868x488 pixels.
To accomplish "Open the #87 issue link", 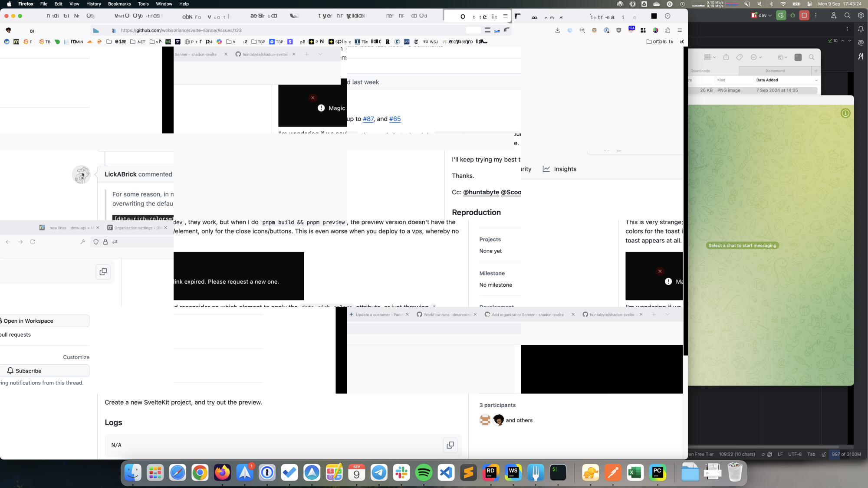I will coord(368,119).
